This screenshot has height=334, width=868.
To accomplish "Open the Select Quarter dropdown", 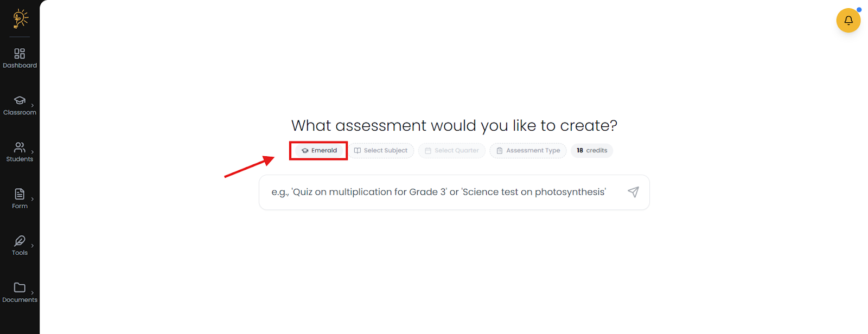I will 452,151.
